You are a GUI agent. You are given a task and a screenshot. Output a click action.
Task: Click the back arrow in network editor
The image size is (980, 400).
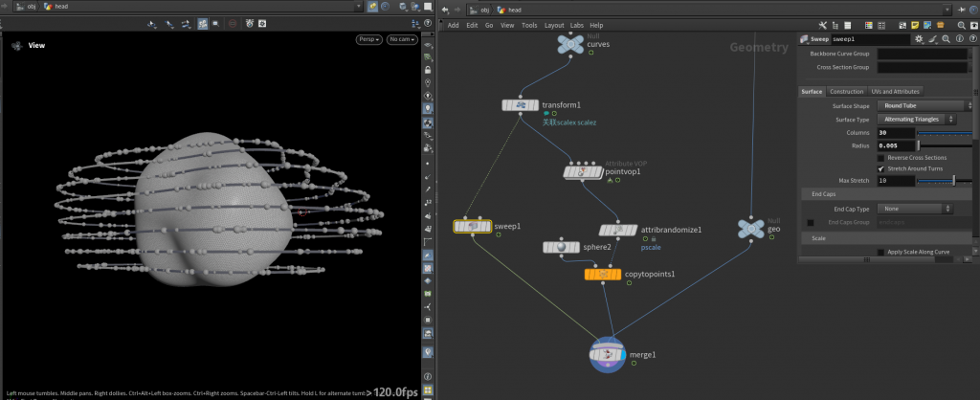(446, 9)
